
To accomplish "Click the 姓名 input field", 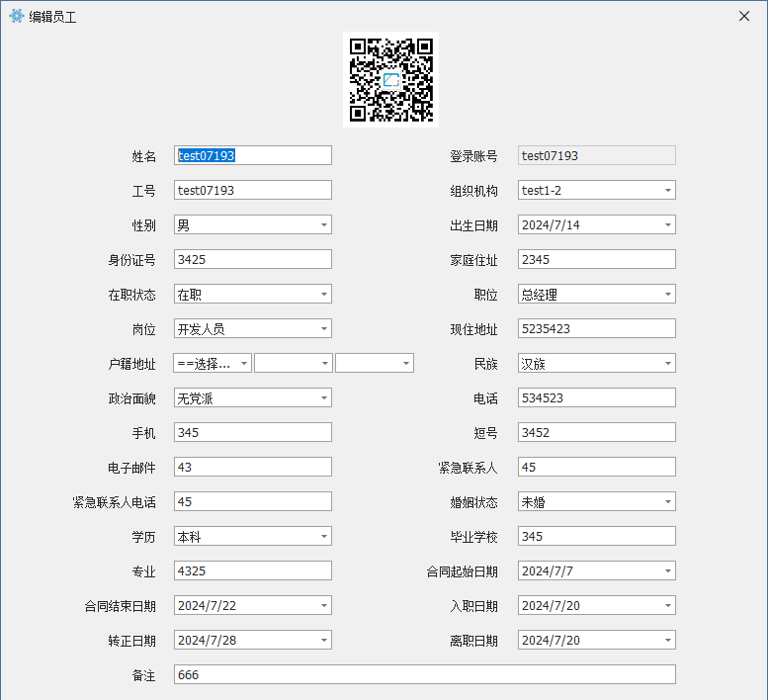I will [x=253, y=155].
